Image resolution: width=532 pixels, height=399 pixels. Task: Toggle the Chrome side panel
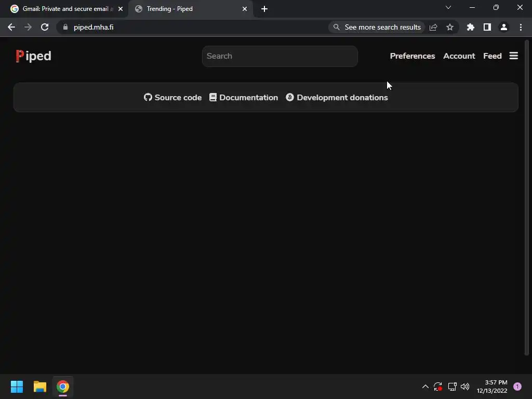pyautogui.click(x=487, y=27)
